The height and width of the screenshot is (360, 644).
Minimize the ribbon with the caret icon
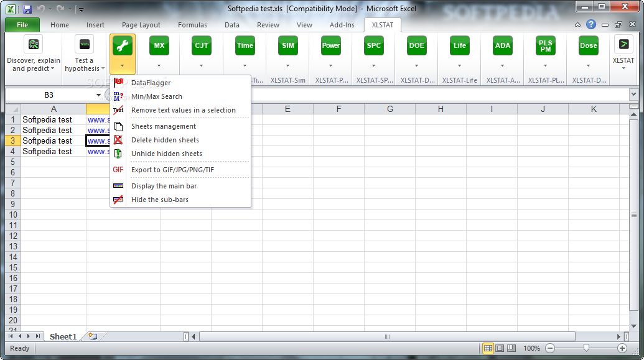(x=577, y=25)
